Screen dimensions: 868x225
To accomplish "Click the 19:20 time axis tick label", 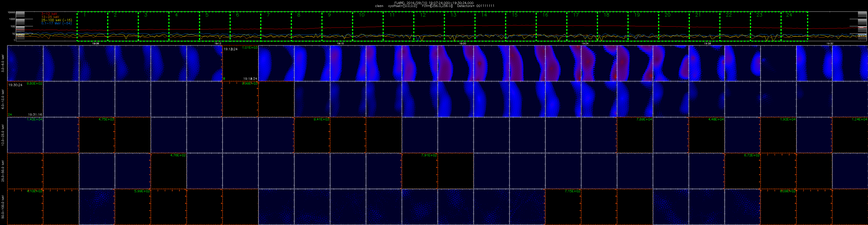I will coord(463,44).
